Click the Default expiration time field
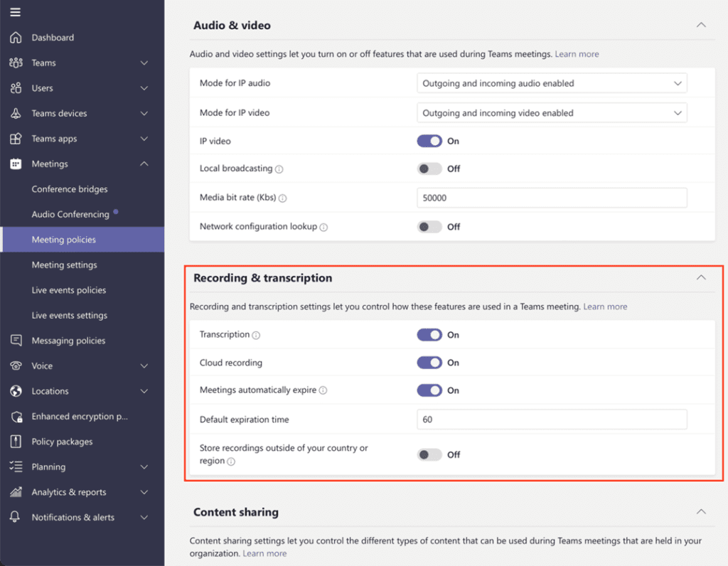This screenshot has width=728, height=566. (552, 420)
